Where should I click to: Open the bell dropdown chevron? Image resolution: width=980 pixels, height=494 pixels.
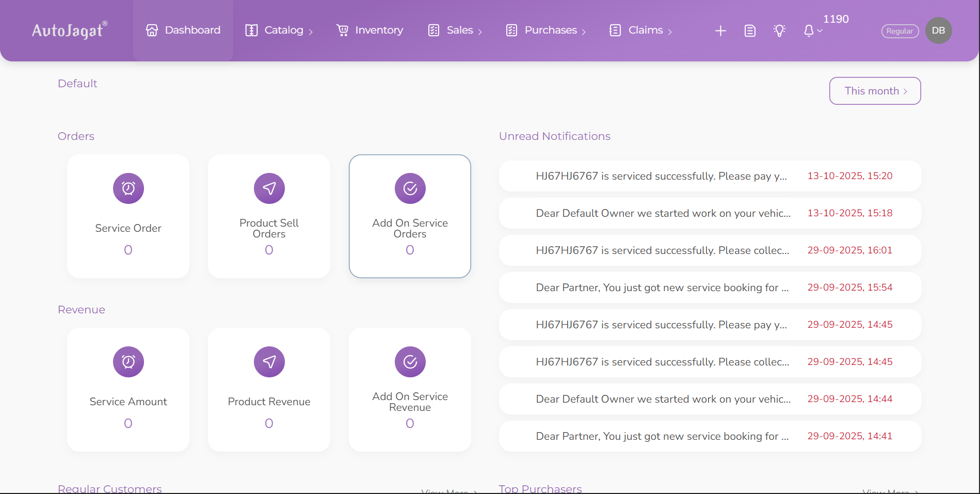(x=820, y=32)
